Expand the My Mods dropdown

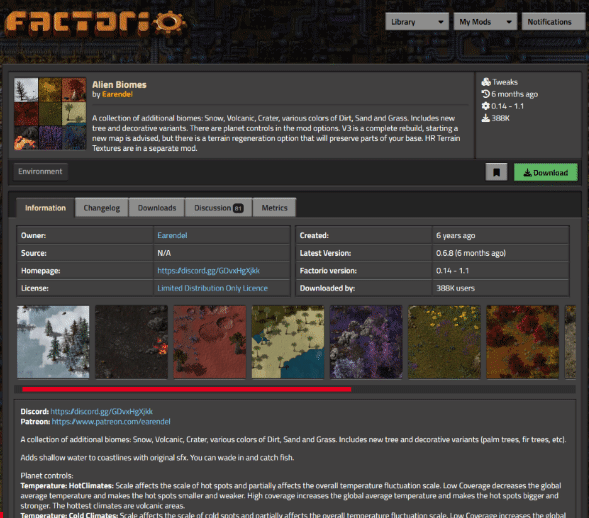point(485,22)
